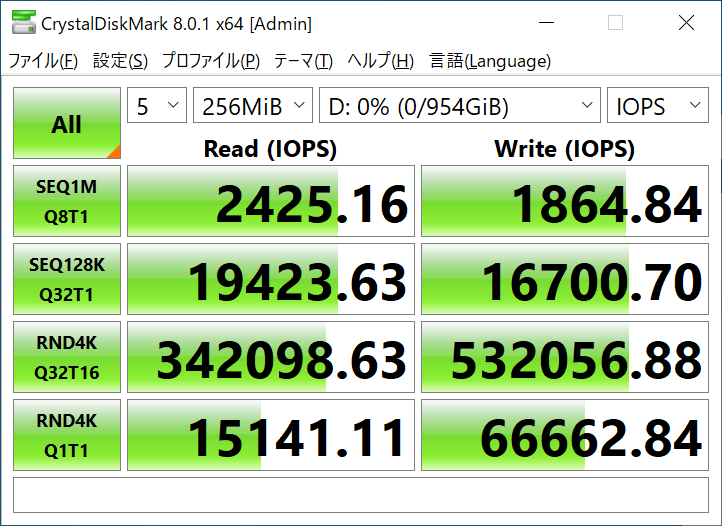722x526 pixels.
Task: Select the RND4K Q32T16 read value 342098.63
Action: [x=271, y=357]
